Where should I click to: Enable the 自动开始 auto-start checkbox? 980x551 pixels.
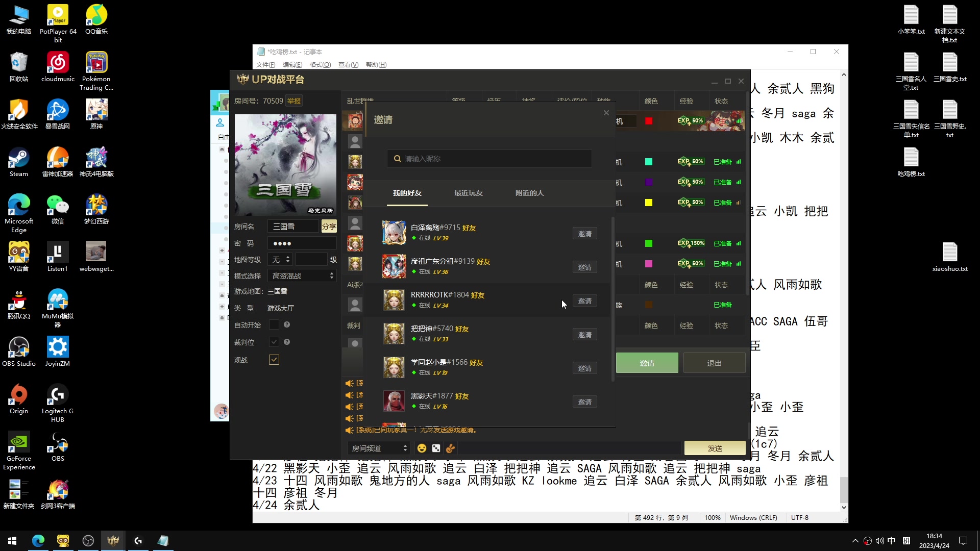click(274, 324)
